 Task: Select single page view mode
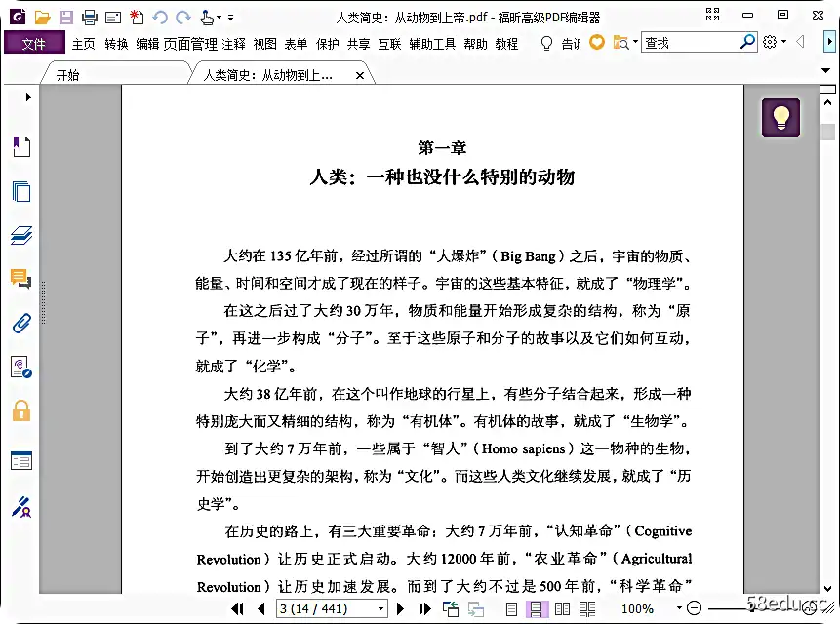tap(511, 608)
